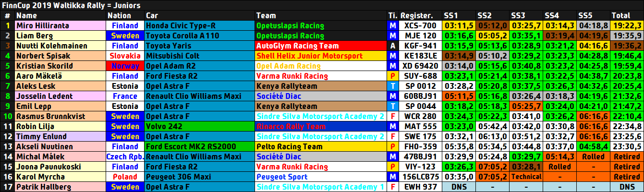The height and width of the screenshot is (192, 644).
Task: Click the 'T' tyre badge for Emil Lepp
Action: [393, 107]
